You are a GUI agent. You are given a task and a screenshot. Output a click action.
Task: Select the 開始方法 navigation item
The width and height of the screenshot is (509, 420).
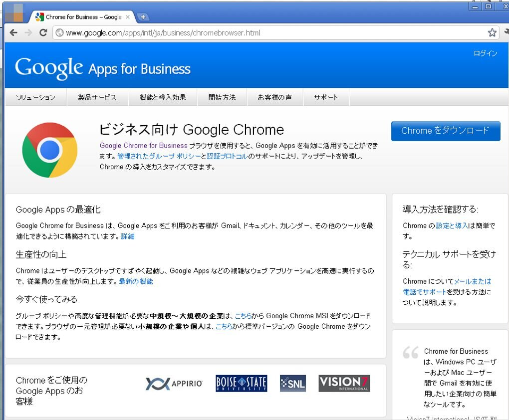(x=222, y=97)
